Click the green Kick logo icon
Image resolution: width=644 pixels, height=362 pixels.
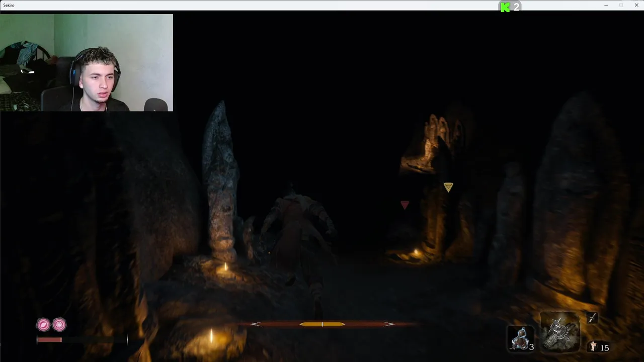pos(505,7)
